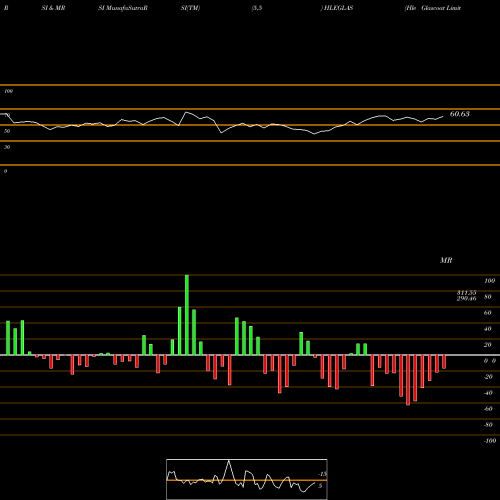Click the RSI value 60.63 label
Screen dimensions: 500x500
tap(460, 114)
